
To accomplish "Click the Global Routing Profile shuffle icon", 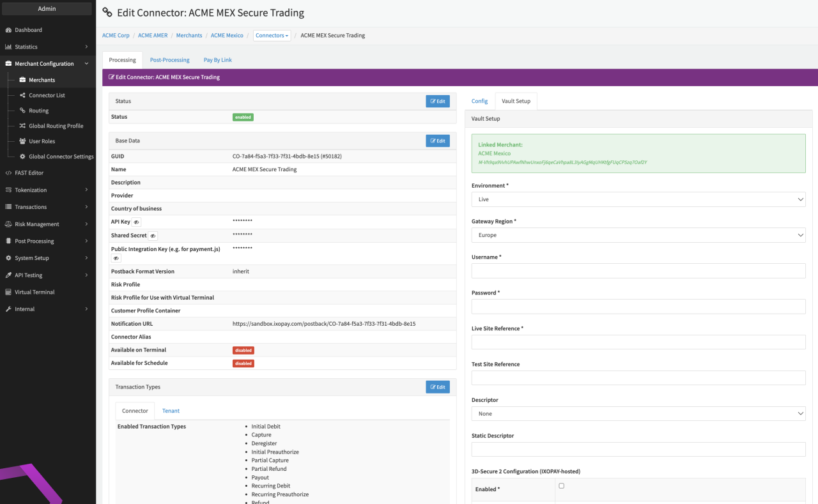I will point(22,126).
